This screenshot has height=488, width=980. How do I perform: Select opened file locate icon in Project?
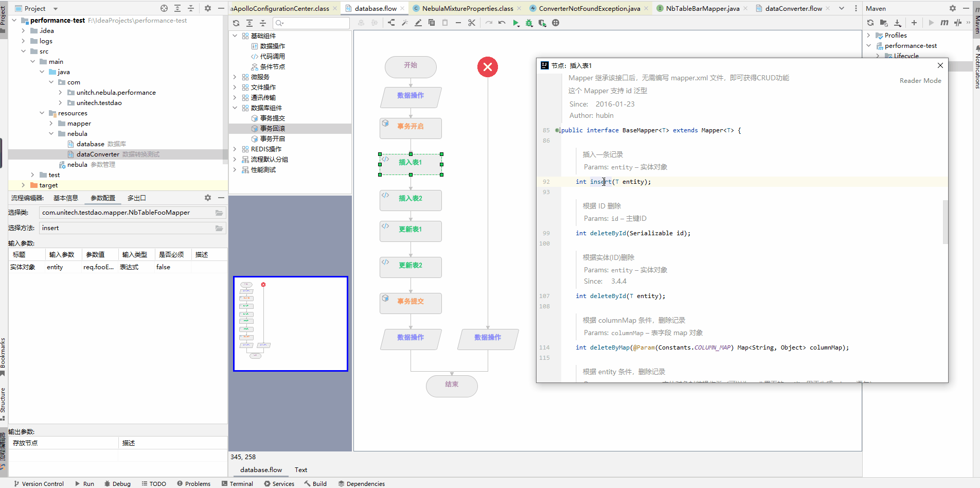click(164, 8)
